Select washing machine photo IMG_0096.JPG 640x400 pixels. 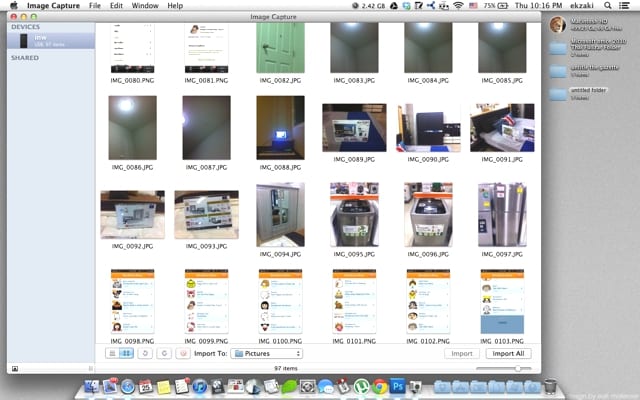pos(428,215)
